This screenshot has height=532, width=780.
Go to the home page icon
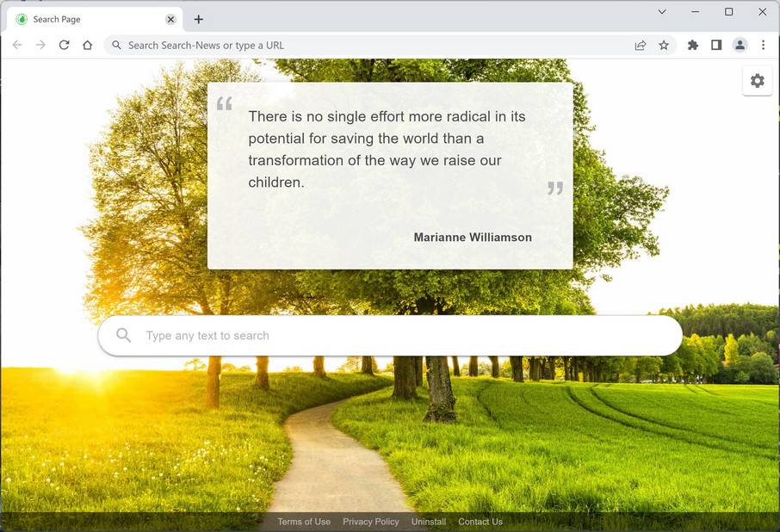point(88,46)
